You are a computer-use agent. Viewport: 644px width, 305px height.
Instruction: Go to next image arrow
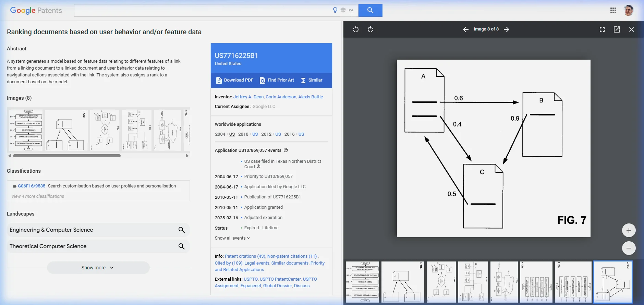point(507,29)
